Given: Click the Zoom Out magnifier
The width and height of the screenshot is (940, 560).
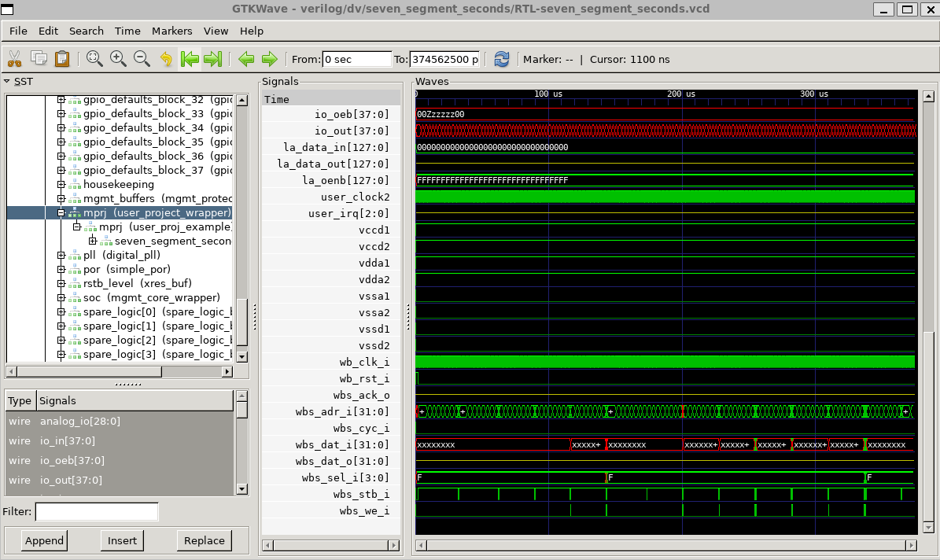Looking at the screenshot, I should [142, 59].
